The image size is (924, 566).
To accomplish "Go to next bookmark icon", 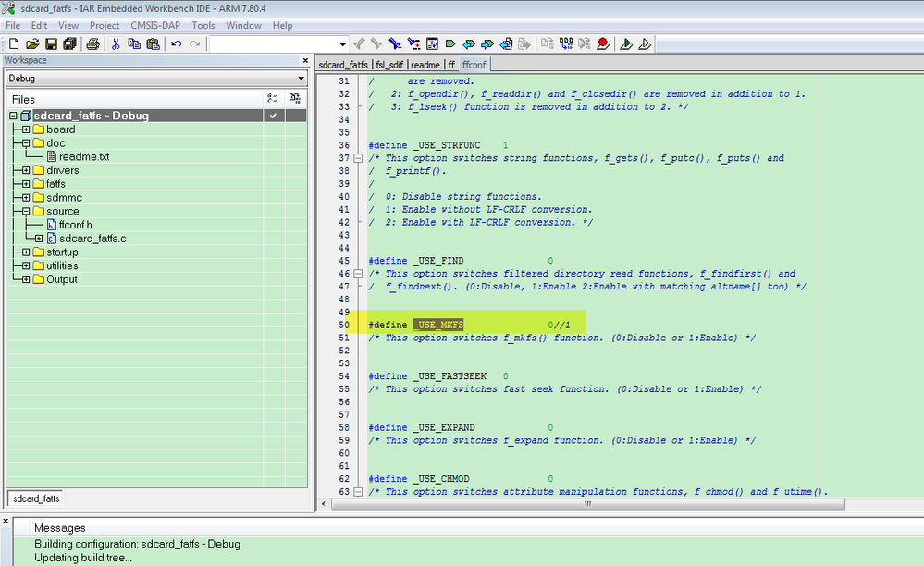I will coord(487,44).
